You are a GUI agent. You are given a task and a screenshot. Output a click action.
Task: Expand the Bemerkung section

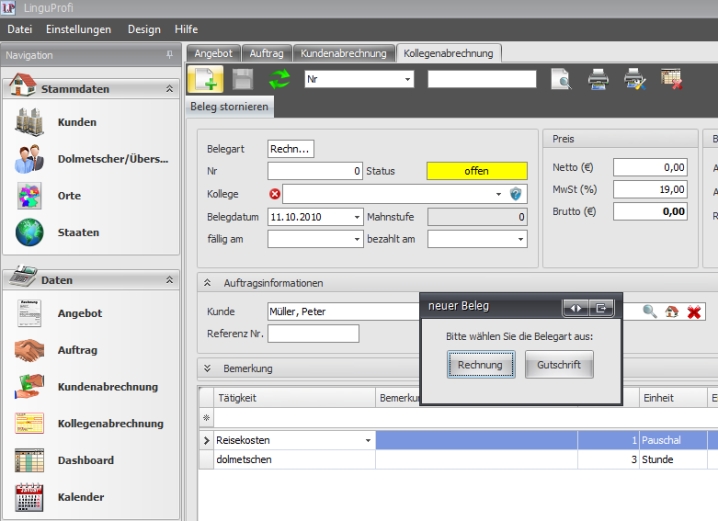[x=207, y=369]
